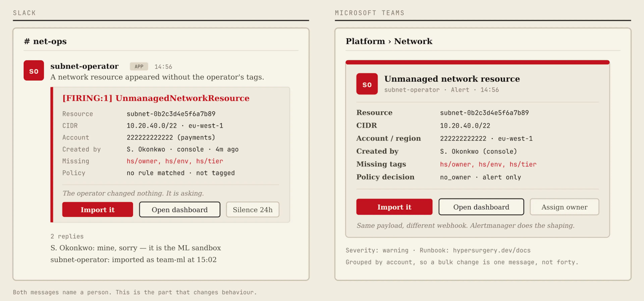Open the [FIRING:1] UnmanagedNetworkResource alert title
The height and width of the screenshot is (301, 644).
[156, 98]
